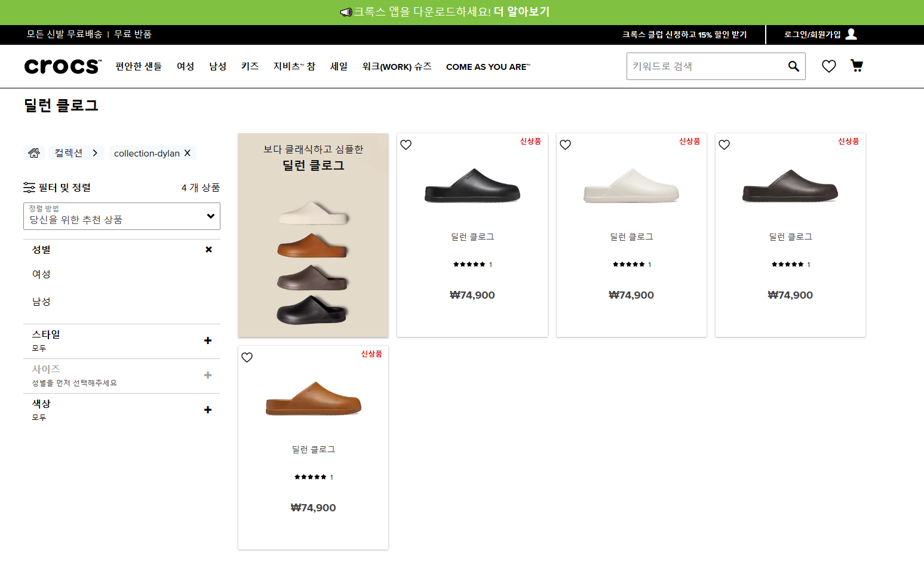This screenshot has height=577, width=924.
Task: Open the dark brown Dylan clog image
Action: (790, 186)
